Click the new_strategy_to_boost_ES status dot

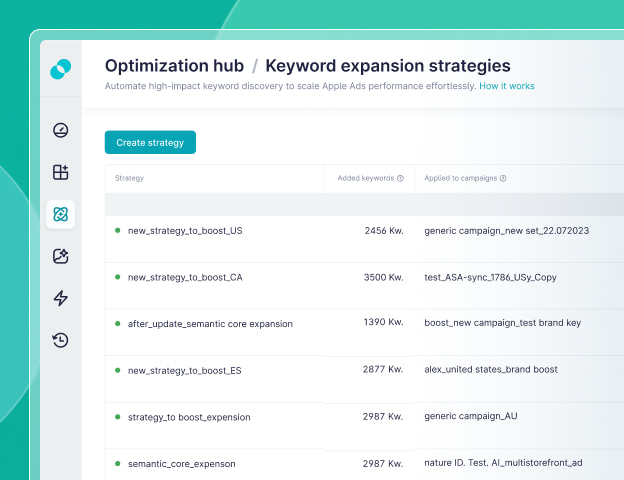tap(117, 370)
